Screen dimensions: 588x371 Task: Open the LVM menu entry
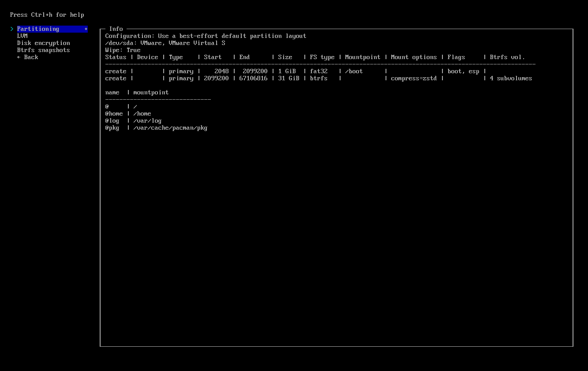tap(22, 36)
